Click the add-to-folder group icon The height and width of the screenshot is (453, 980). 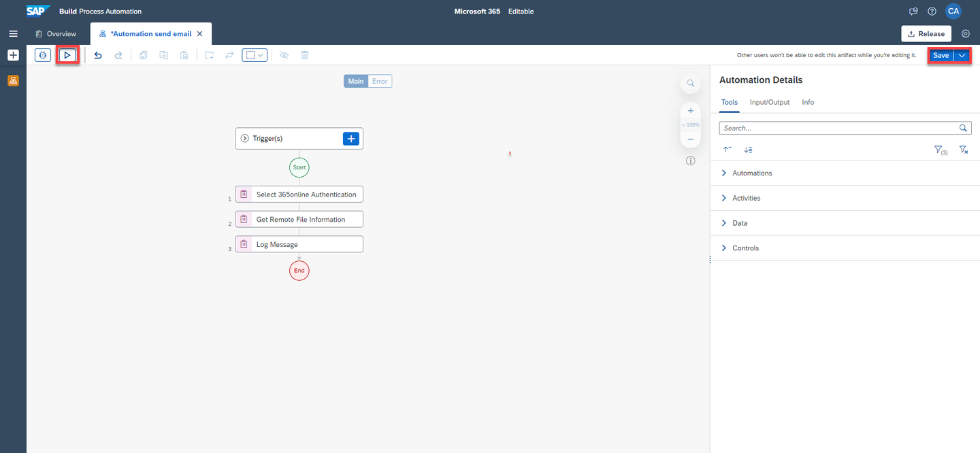click(210, 55)
